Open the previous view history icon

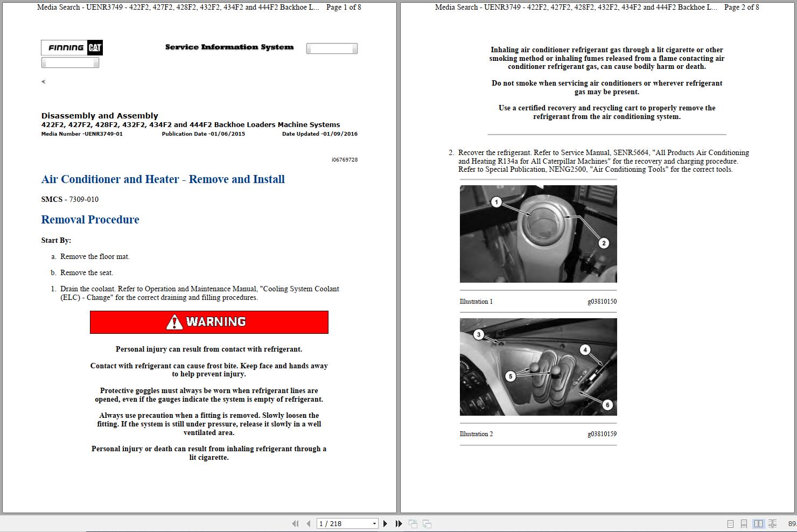(413, 523)
